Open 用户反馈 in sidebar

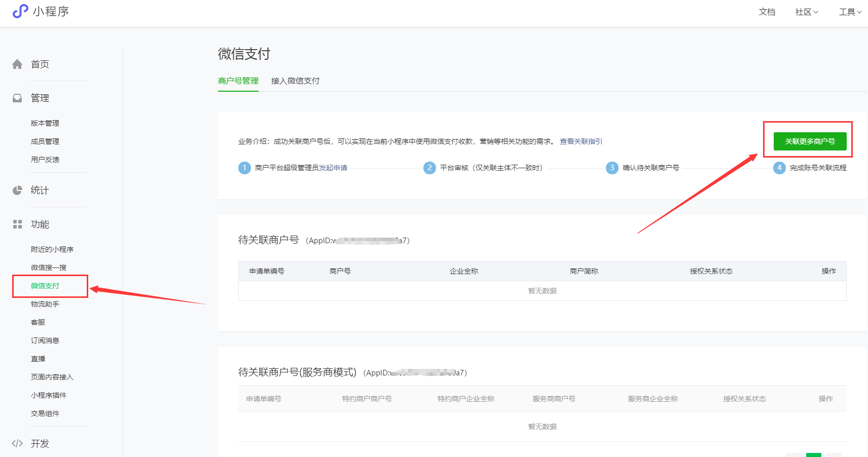[x=45, y=160]
